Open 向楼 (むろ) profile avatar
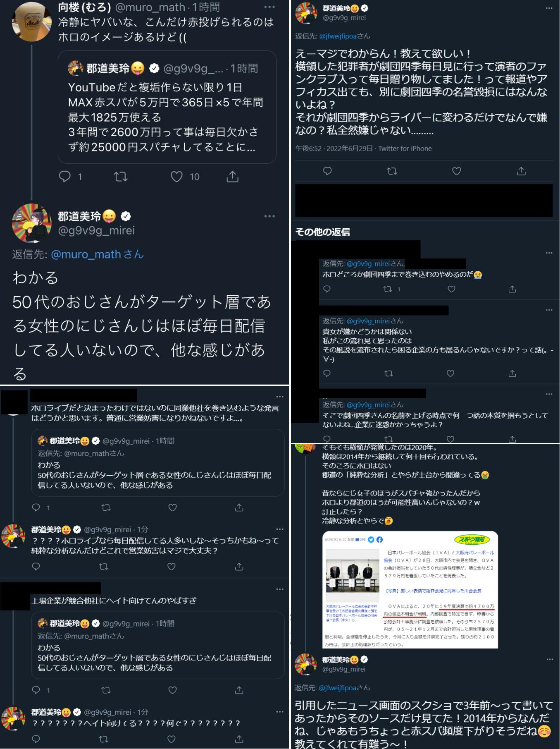This screenshot has height=749, width=560. [32, 22]
